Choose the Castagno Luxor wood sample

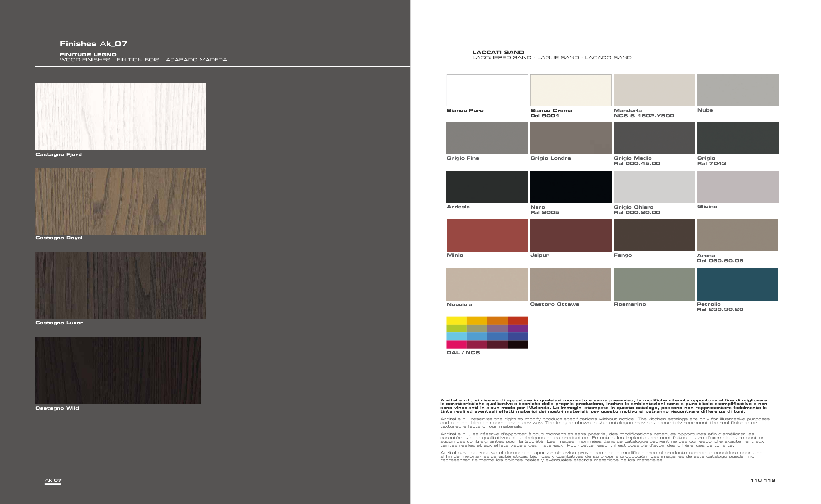120,286
